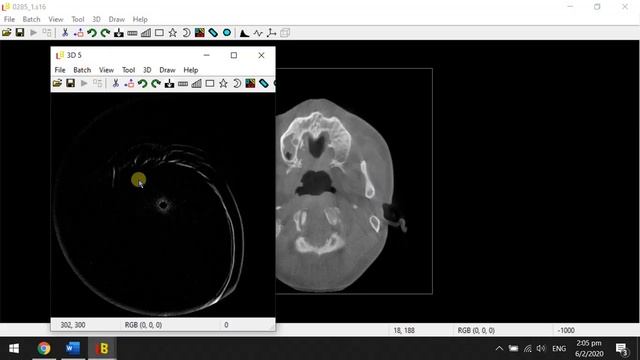Click the star icon in the 3D S window

[x=223, y=84]
